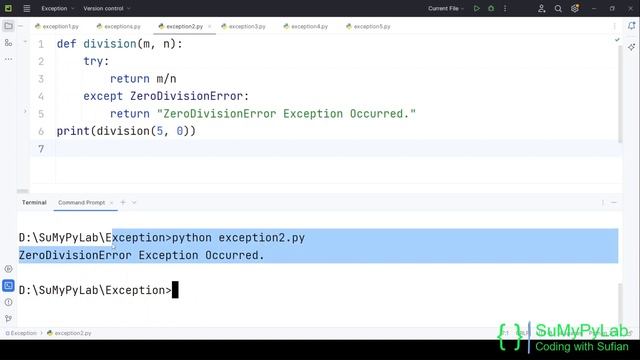Open the Structure tool window
The height and width of the screenshot is (360, 640).
click(x=8, y=42)
